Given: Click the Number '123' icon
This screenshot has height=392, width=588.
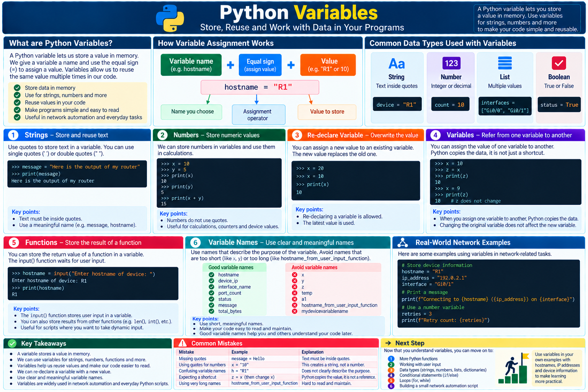Looking at the screenshot, I should [451, 63].
